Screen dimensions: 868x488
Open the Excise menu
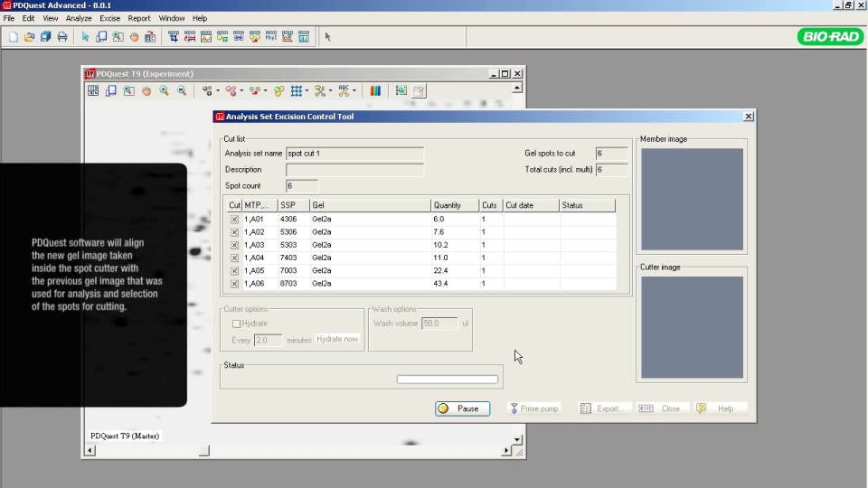click(109, 18)
